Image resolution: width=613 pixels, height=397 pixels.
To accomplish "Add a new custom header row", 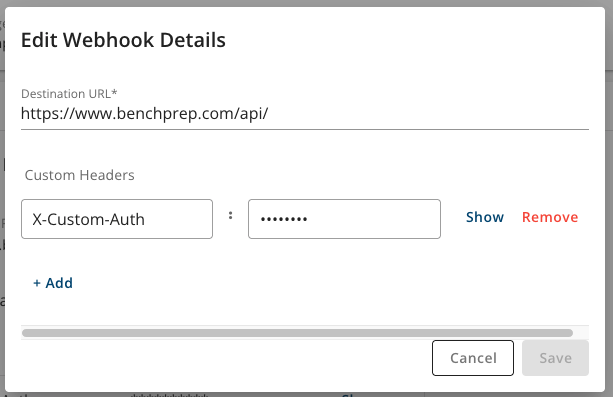I will 53,283.
